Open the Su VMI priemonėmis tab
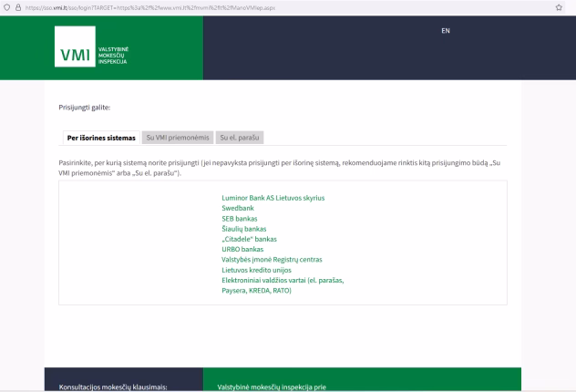 (178, 138)
